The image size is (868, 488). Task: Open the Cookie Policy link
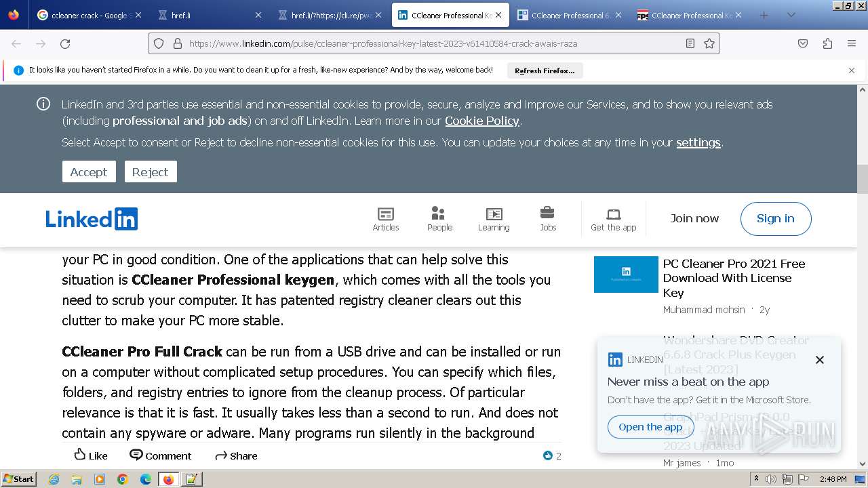(482, 121)
